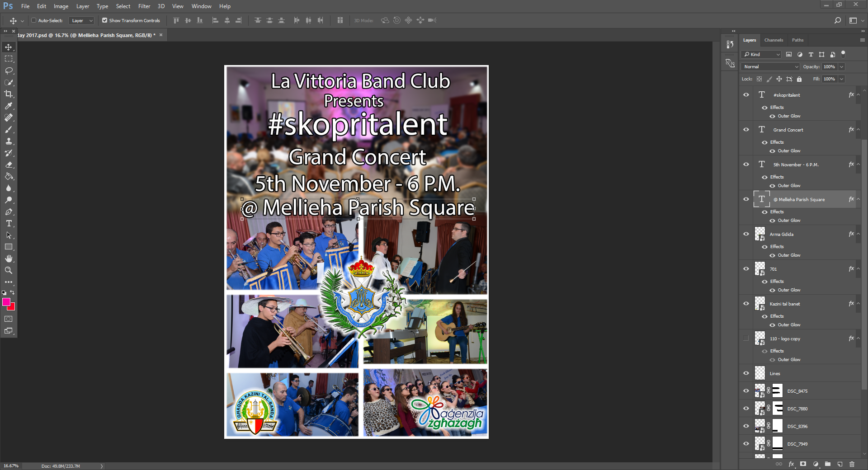The height and width of the screenshot is (470, 868).
Task: Collapse effects on #skopritalent layer
Action: tap(858, 95)
